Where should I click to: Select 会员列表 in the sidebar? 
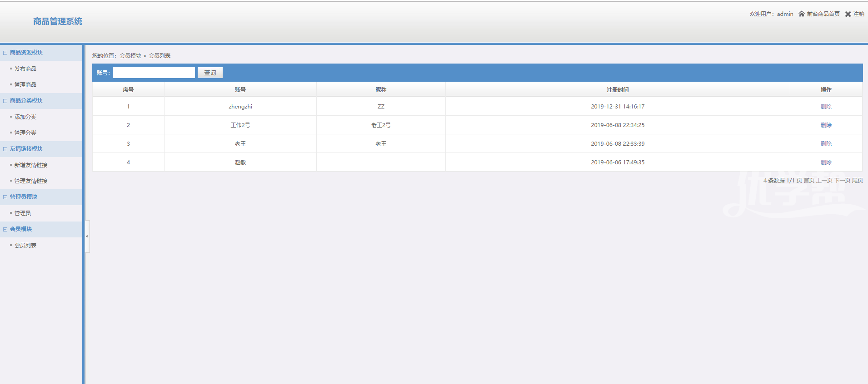[25, 246]
